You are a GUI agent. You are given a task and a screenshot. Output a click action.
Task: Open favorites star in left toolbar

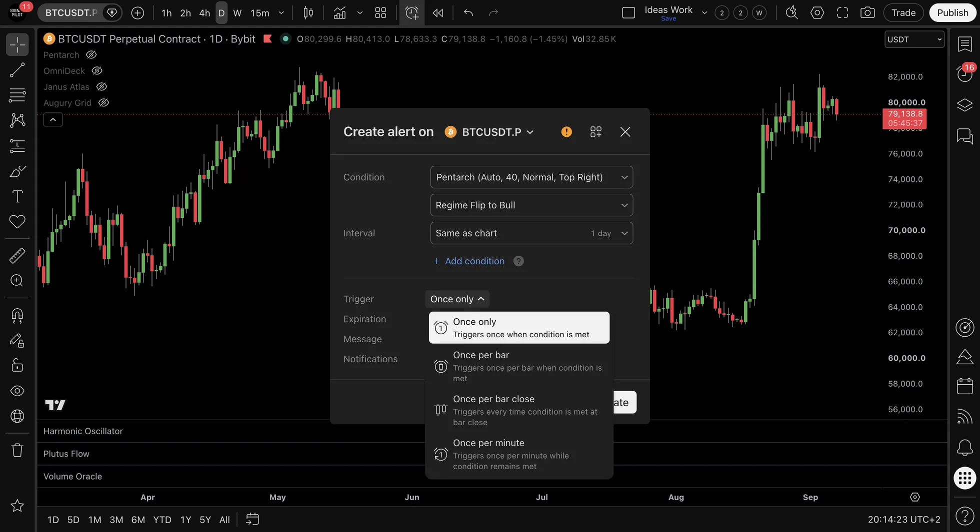point(17,506)
